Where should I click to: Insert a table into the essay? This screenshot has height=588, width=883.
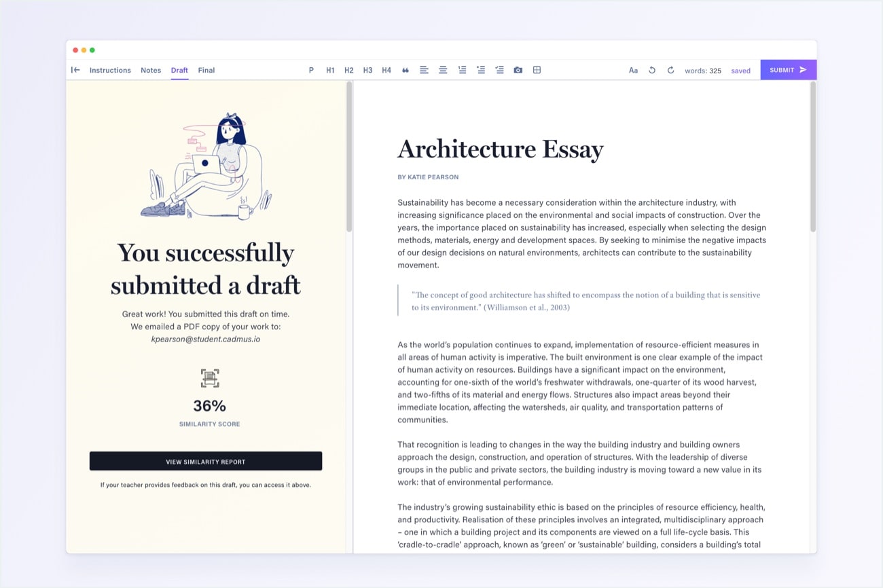click(537, 69)
